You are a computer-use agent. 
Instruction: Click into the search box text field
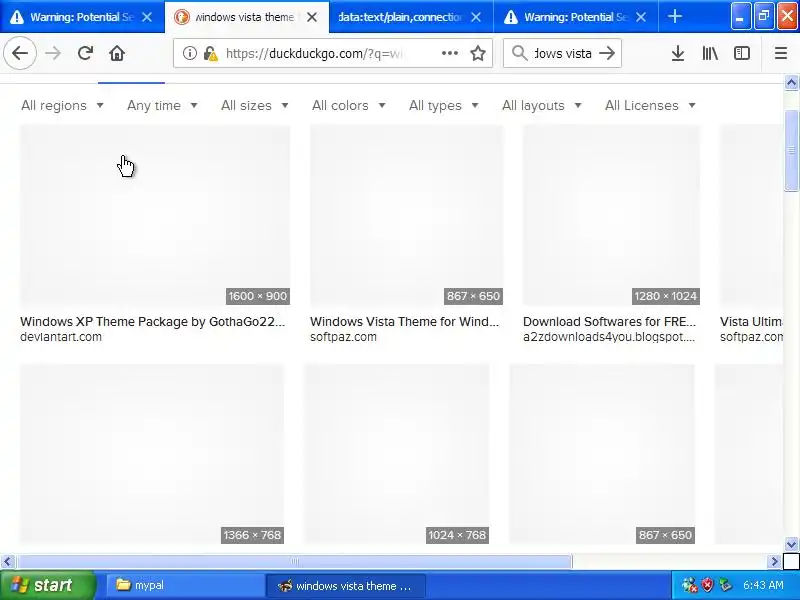562,53
